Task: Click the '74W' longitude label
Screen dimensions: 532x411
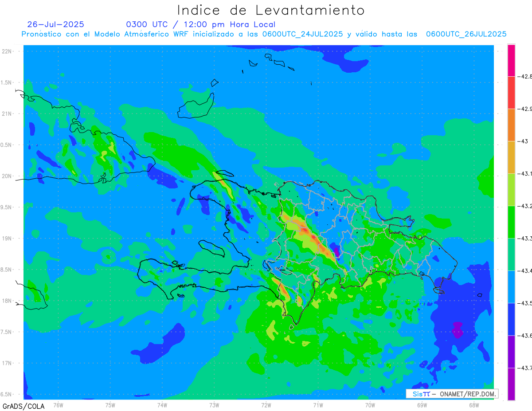Action: pyautogui.click(x=162, y=405)
